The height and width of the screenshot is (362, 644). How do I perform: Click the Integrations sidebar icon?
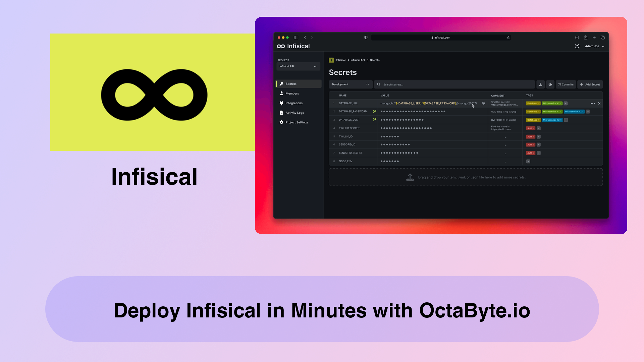[x=282, y=103]
